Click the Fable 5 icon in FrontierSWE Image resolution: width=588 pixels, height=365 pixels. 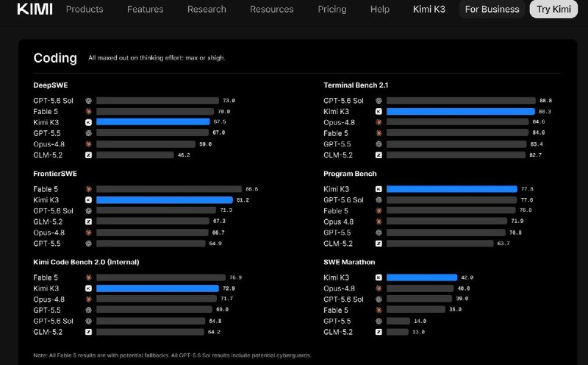click(x=88, y=189)
